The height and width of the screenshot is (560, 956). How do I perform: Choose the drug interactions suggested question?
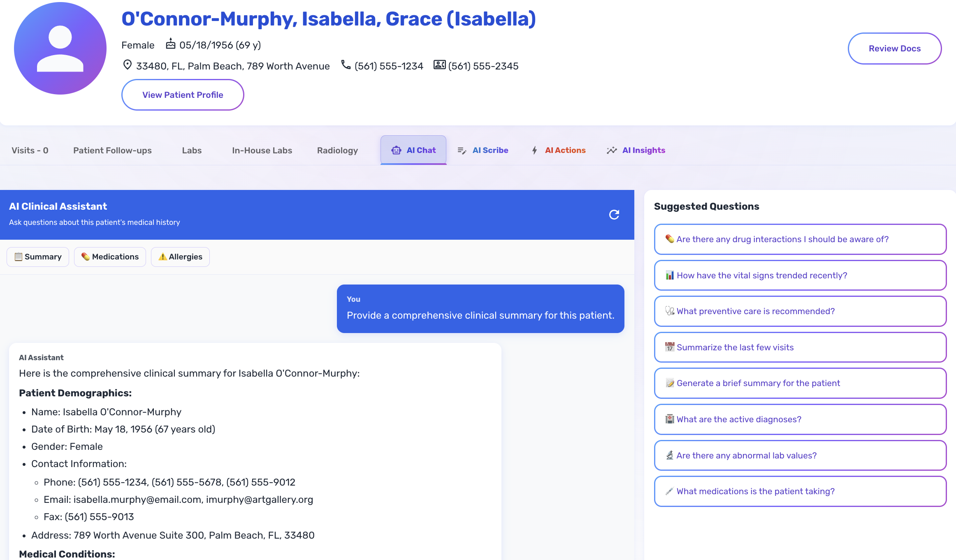click(x=800, y=239)
